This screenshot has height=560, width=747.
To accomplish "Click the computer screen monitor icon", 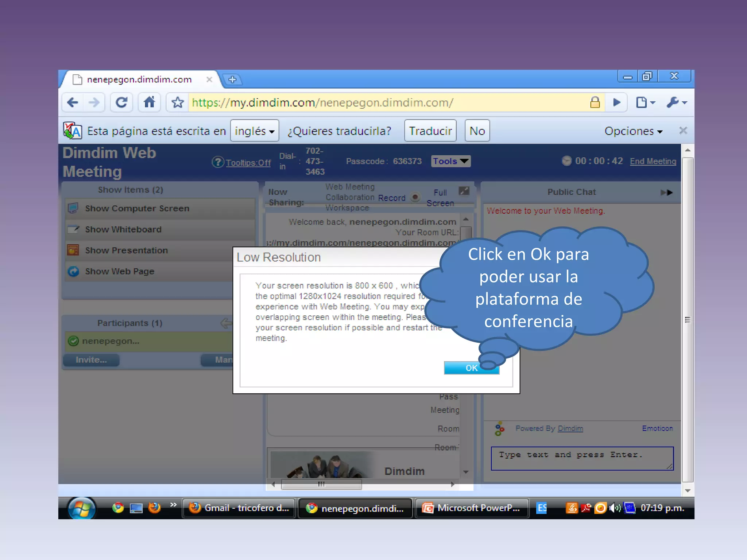I will click(73, 208).
